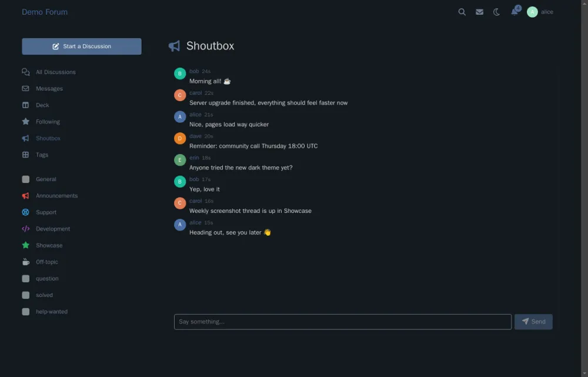This screenshot has height=377, width=588.
Task: Click the Tags grid icon
Action: tap(25, 155)
